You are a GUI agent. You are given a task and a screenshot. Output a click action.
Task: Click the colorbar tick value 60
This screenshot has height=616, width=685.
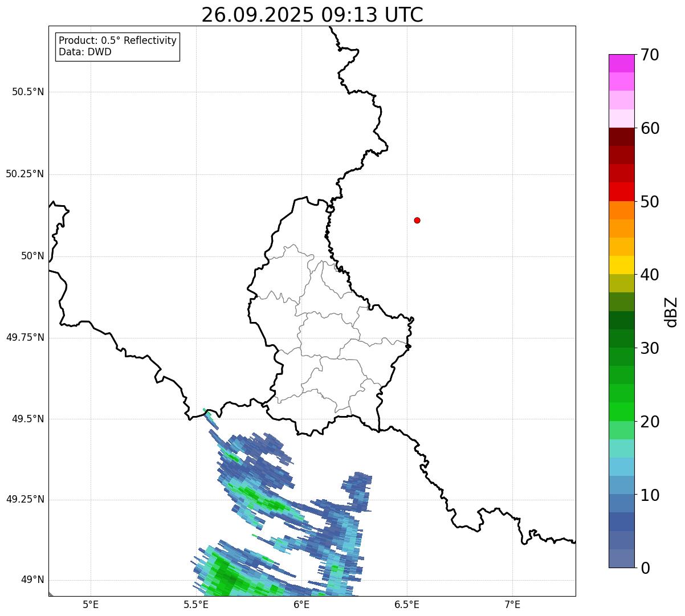[649, 128]
